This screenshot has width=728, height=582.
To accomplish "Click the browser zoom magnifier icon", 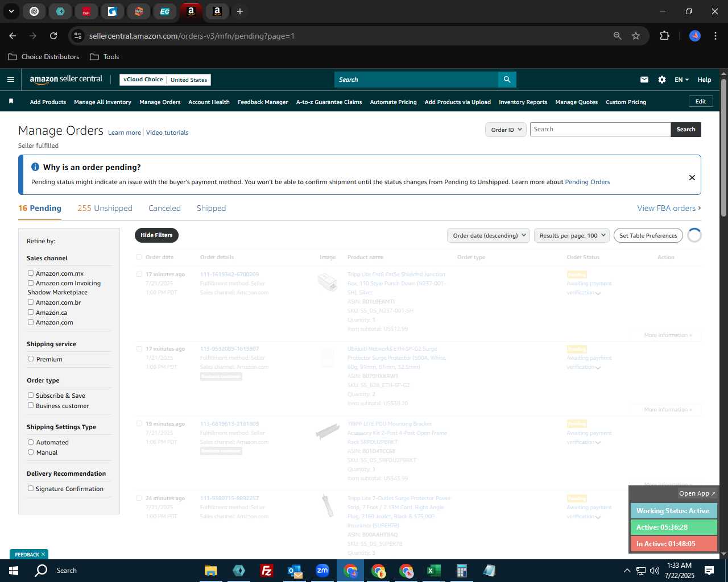I will pyautogui.click(x=618, y=36).
